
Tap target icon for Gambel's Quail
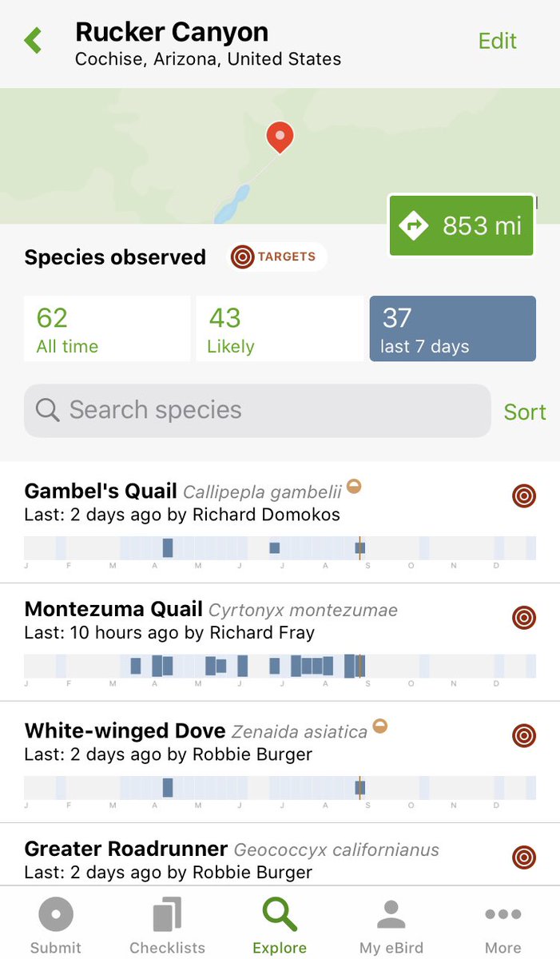click(x=524, y=496)
